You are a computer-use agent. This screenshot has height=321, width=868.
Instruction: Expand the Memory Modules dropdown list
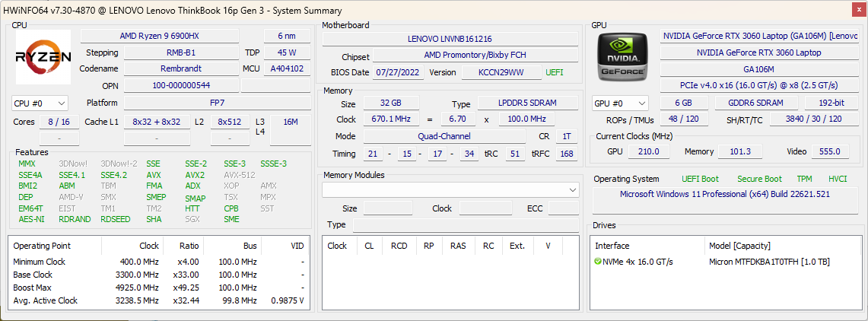click(450, 190)
